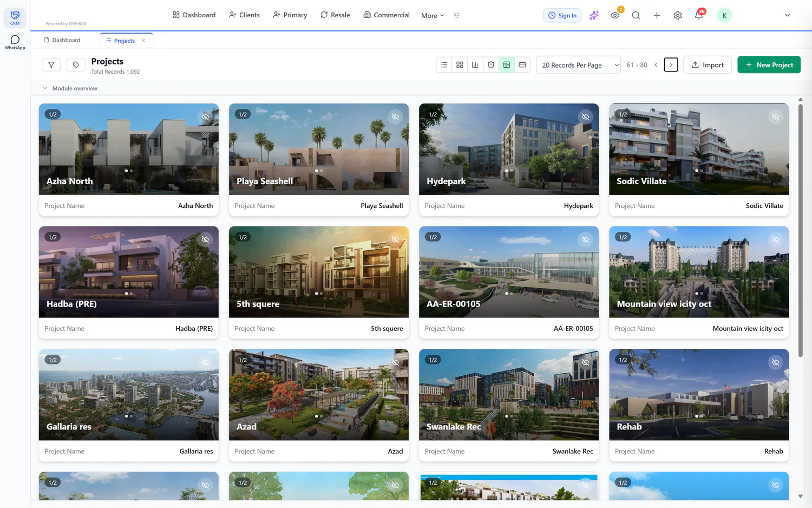Toggle visibility on Azha North card
The height and width of the screenshot is (508, 812).
pos(206,117)
